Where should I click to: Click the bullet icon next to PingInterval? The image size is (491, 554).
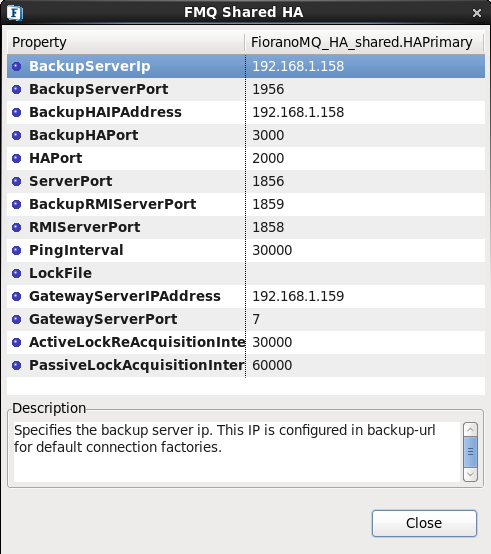[17, 250]
